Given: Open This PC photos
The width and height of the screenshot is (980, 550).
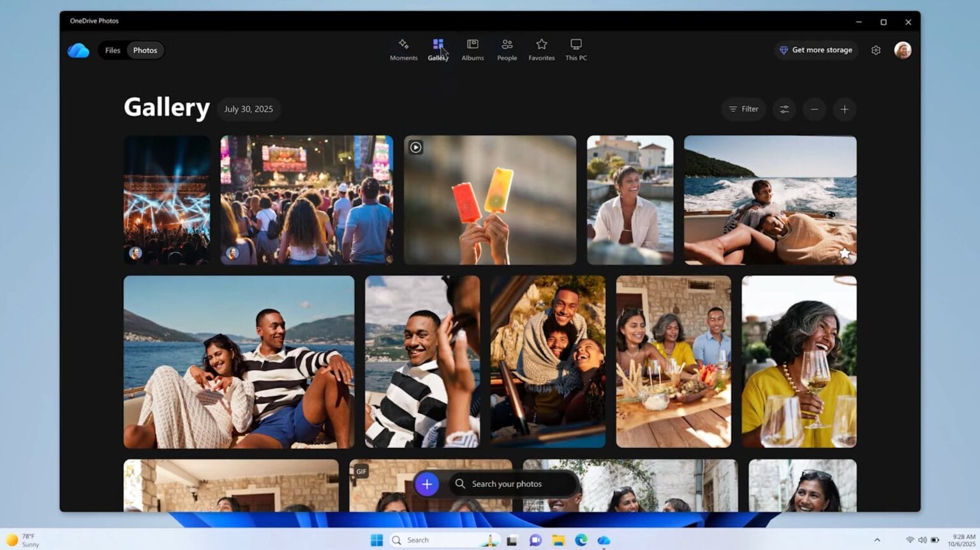Looking at the screenshot, I should [575, 50].
